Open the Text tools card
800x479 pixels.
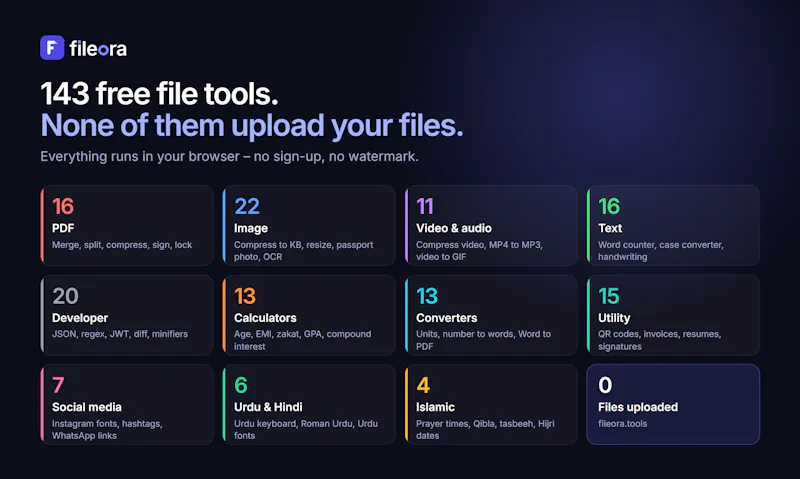click(x=673, y=225)
